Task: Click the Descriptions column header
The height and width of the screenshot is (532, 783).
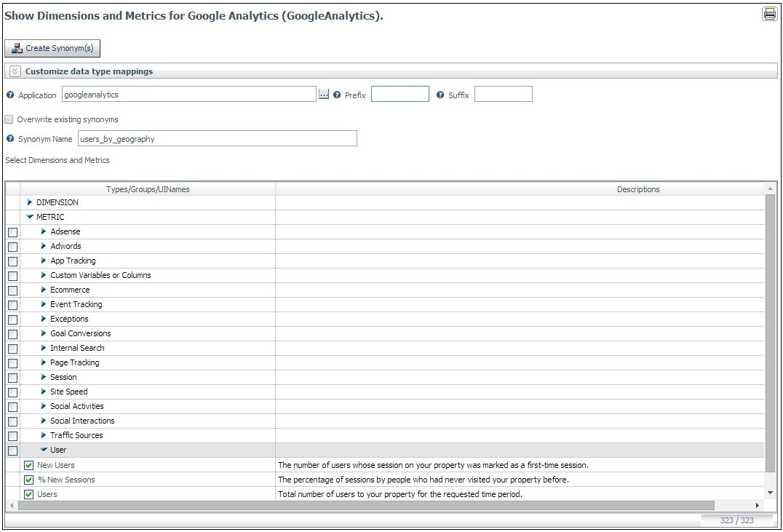Action: tap(637, 189)
